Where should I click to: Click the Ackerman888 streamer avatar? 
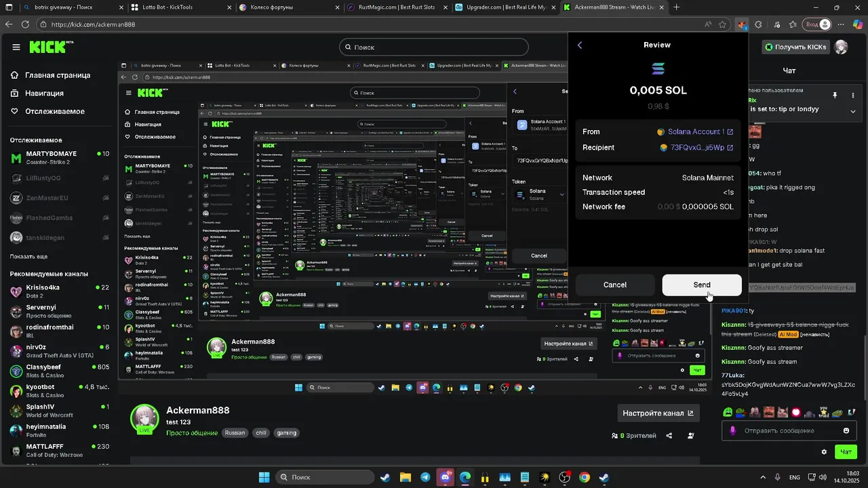[x=144, y=418]
